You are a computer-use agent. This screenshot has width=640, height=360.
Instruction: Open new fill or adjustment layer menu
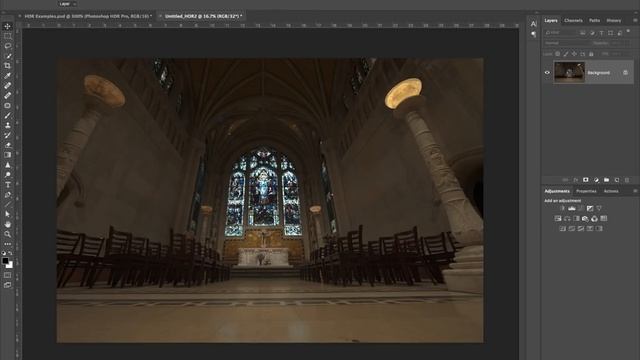(596, 180)
